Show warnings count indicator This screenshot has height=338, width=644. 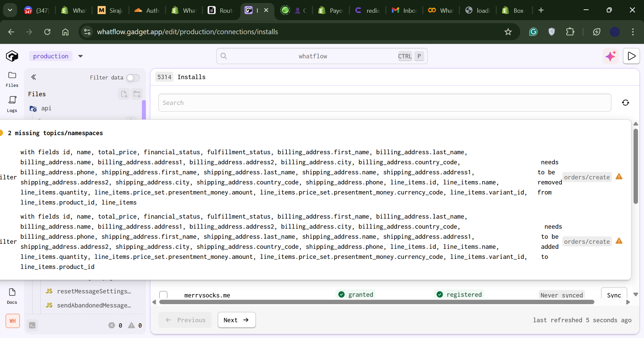[x=135, y=325]
